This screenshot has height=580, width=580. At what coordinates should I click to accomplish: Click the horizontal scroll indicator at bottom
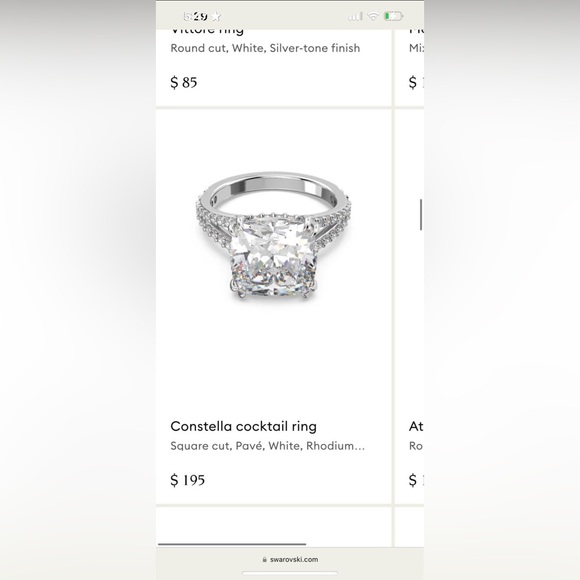[x=232, y=544]
